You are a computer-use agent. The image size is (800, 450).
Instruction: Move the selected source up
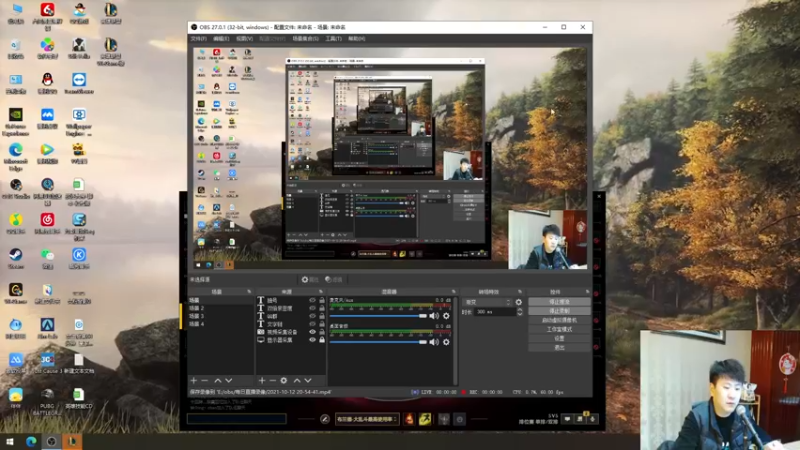pos(297,381)
